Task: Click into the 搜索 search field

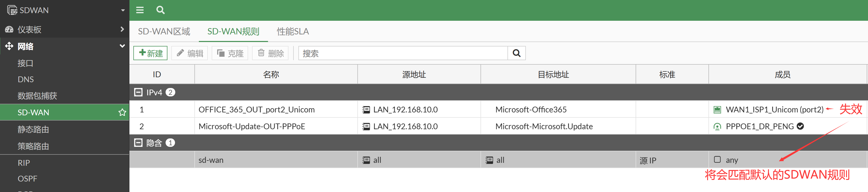Action: (x=403, y=53)
